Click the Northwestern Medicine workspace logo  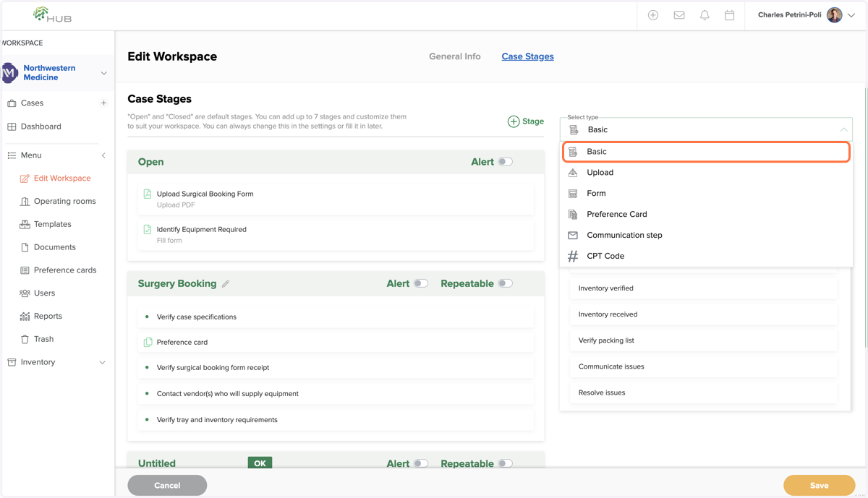[x=9, y=73]
